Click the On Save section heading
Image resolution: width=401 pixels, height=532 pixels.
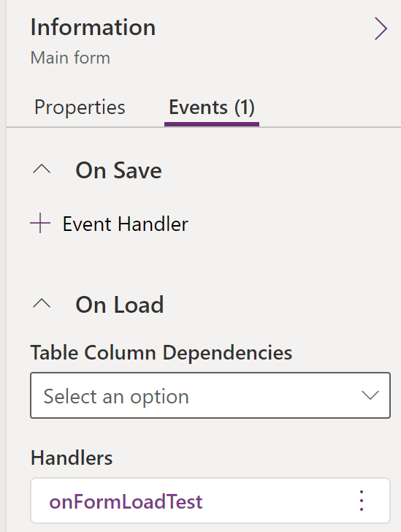tap(119, 170)
